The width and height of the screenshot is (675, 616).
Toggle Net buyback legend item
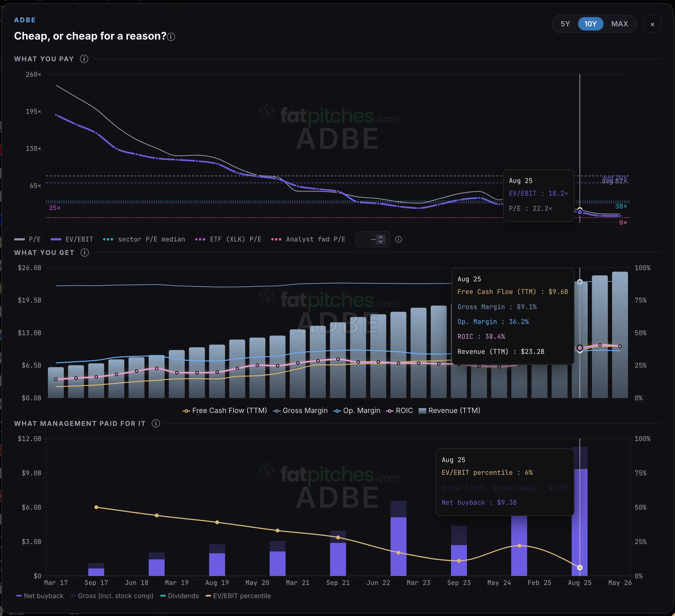(x=40, y=596)
